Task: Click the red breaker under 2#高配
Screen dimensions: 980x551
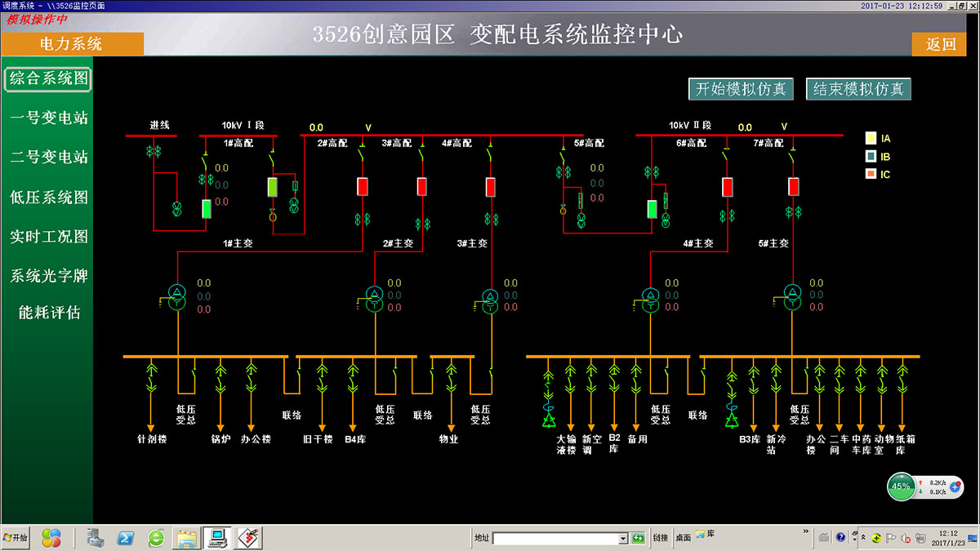Action: (363, 186)
